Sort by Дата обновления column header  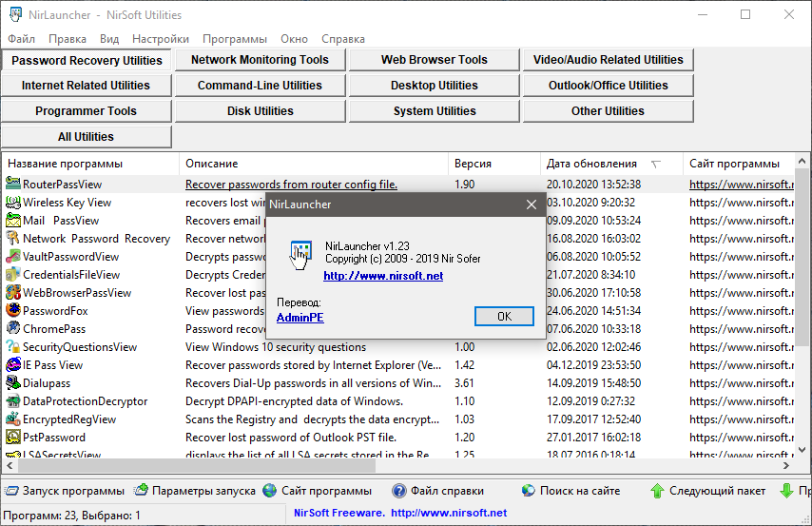(591, 164)
